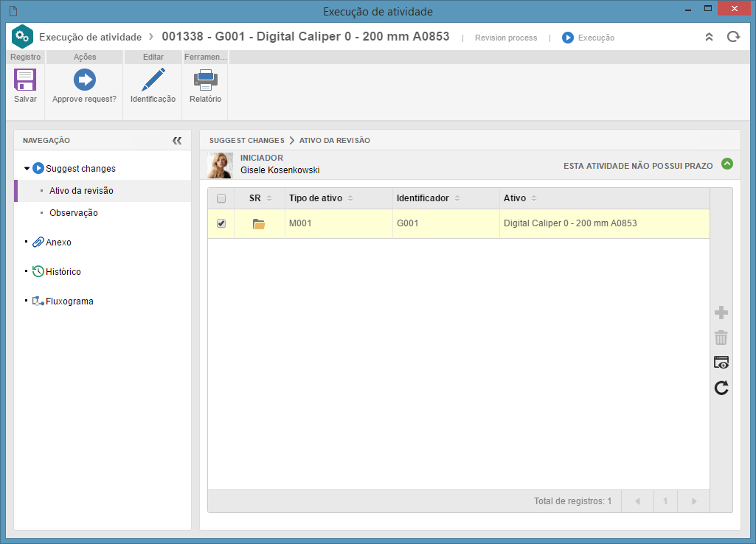Close the Execução de atividade window
This screenshot has width=756, height=544.
[x=735, y=9]
